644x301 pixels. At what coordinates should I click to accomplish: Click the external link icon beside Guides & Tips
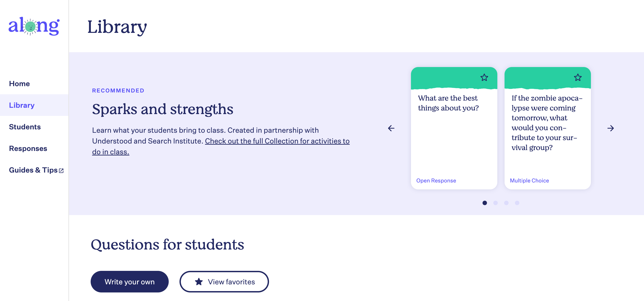click(x=61, y=171)
